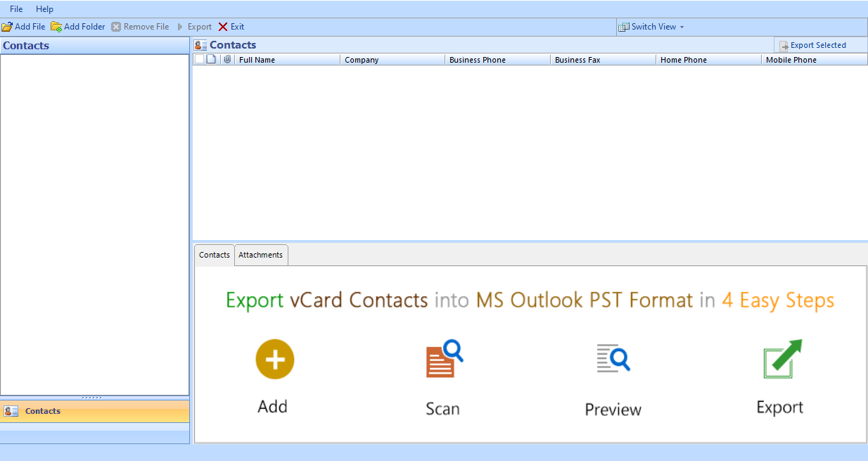Sort by the Company column
This screenshot has height=461, width=868.
392,60
